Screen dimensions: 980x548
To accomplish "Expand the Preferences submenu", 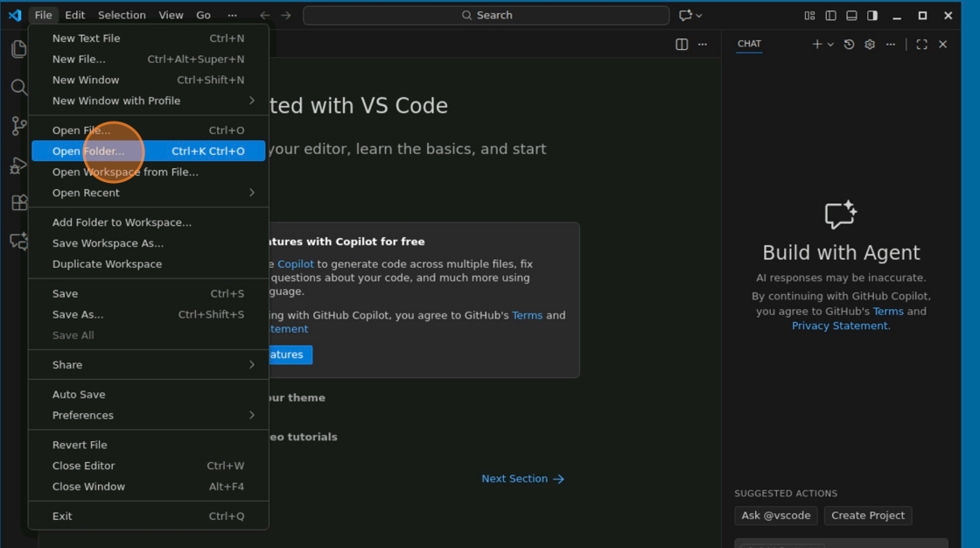I will tap(148, 416).
